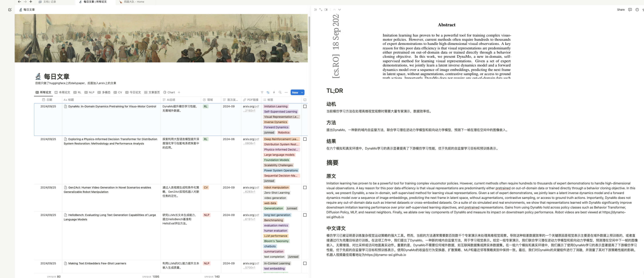This screenshot has height=278, width=644.
Task: Open the comments icon beside Share
Action: 630,10
